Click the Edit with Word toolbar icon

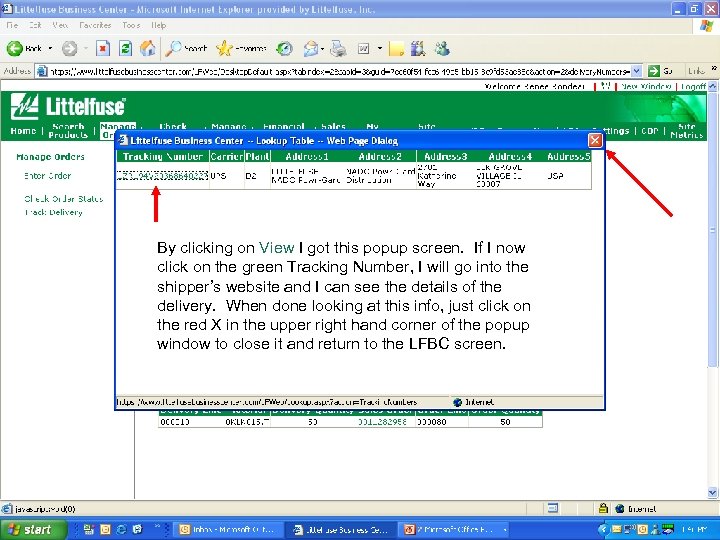[x=364, y=48]
